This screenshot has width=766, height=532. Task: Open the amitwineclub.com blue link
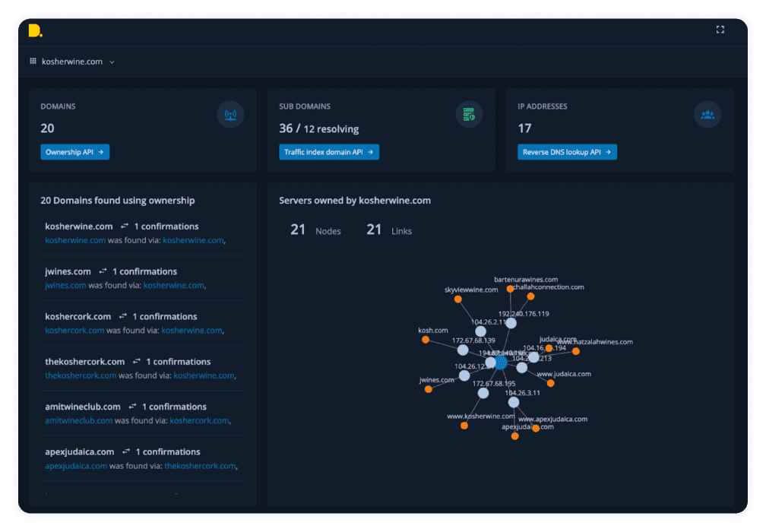coord(79,420)
